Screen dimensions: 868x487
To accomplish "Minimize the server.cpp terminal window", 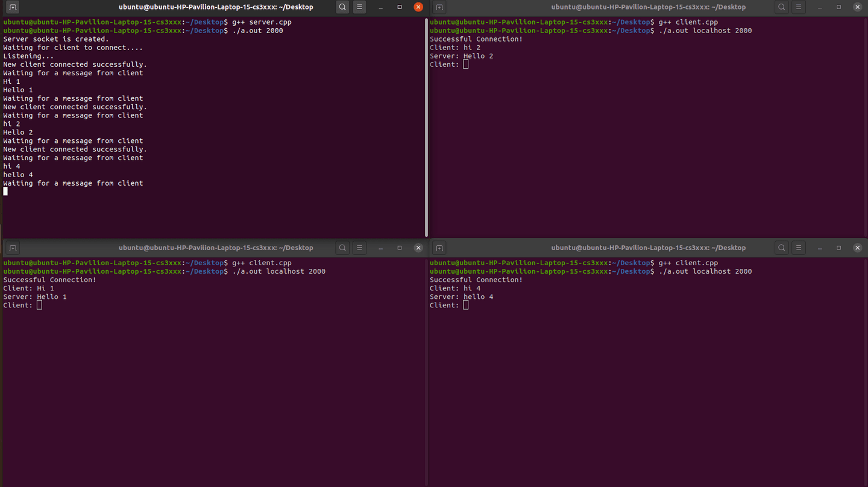I will 380,7.
